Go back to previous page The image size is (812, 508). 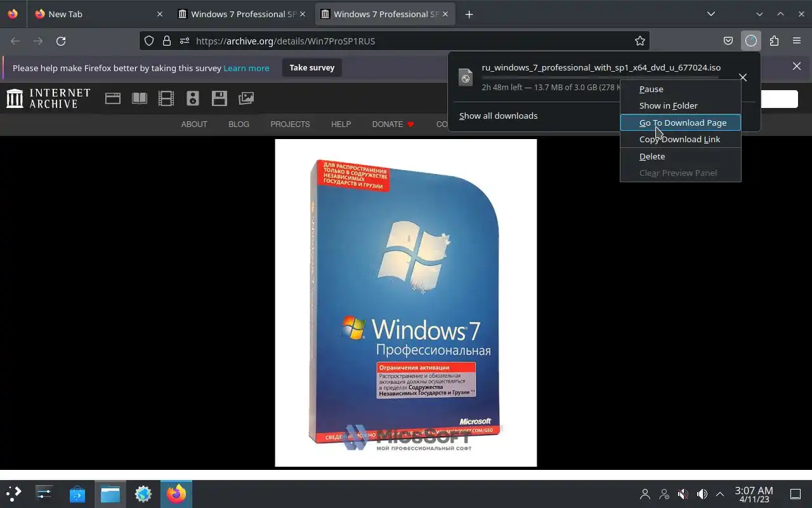(15, 41)
